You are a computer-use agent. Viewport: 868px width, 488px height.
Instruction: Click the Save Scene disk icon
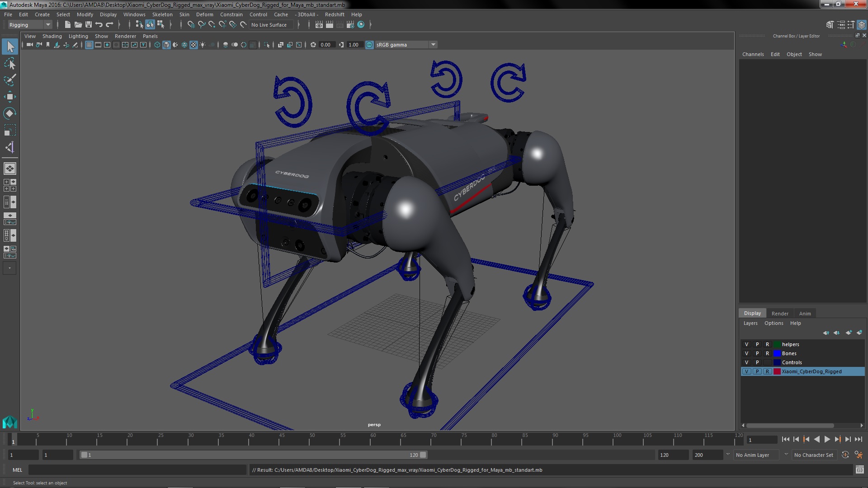tap(89, 25)
